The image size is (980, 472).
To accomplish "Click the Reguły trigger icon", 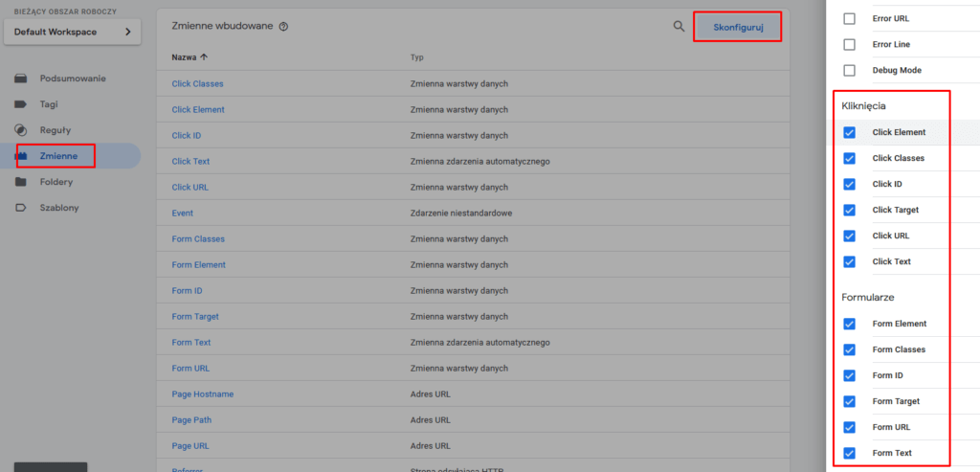I will click(x=21, y=130).
